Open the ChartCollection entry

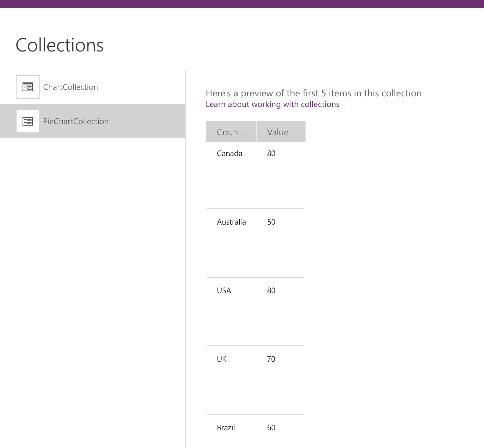pyautogui.click(x=71, y=87)
